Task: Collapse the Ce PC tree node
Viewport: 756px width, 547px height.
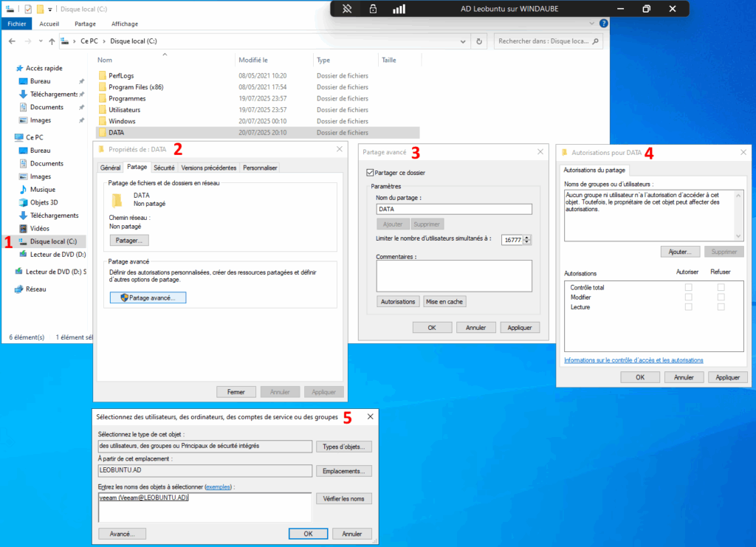Action: tap(10, 137)
